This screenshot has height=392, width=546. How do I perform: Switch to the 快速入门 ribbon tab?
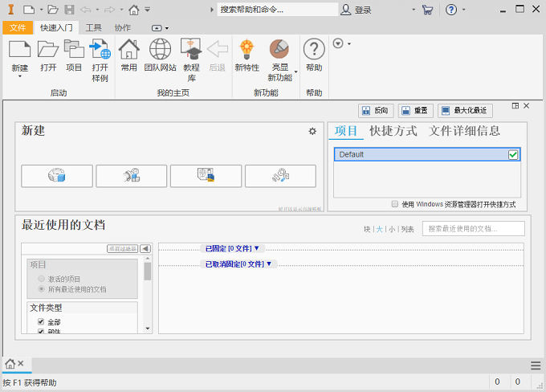point(56,27)
